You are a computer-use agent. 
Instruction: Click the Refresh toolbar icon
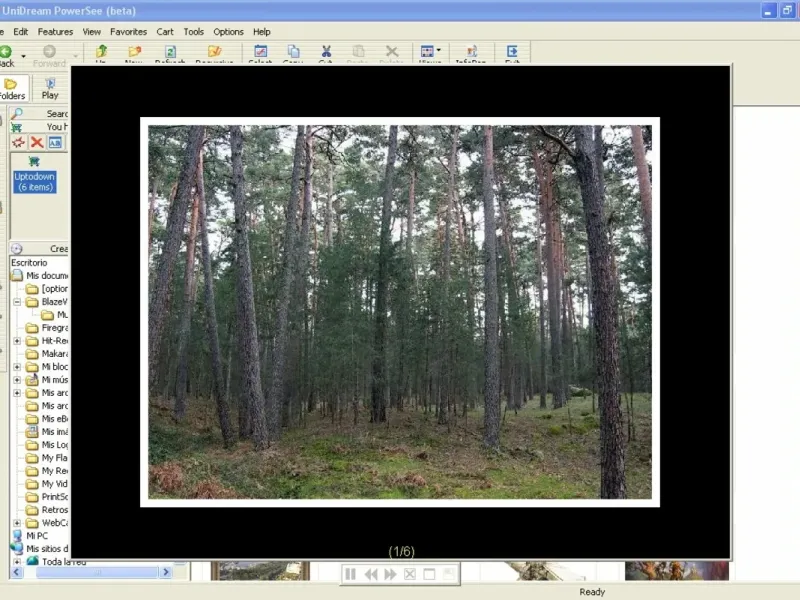coord(170,51)
